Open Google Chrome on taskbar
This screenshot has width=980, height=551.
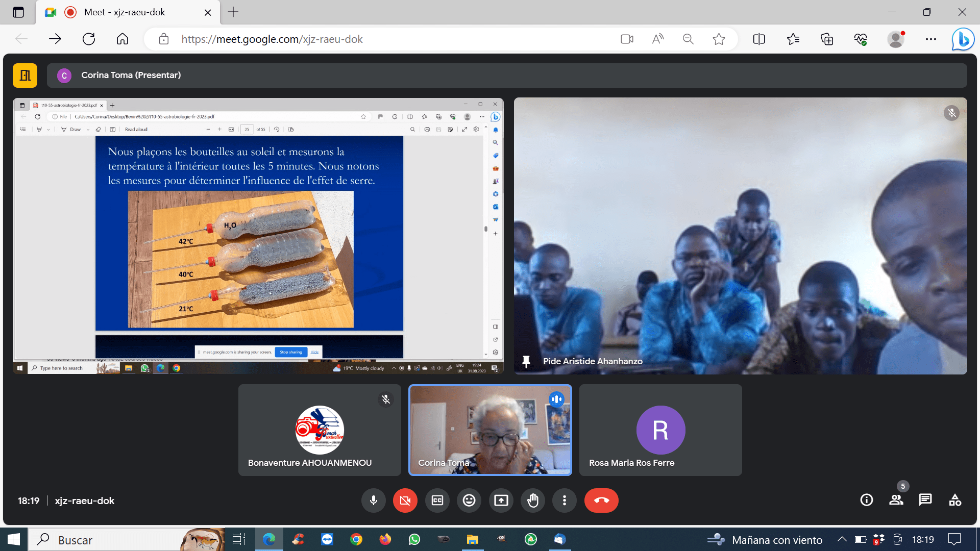pos(356,539)
